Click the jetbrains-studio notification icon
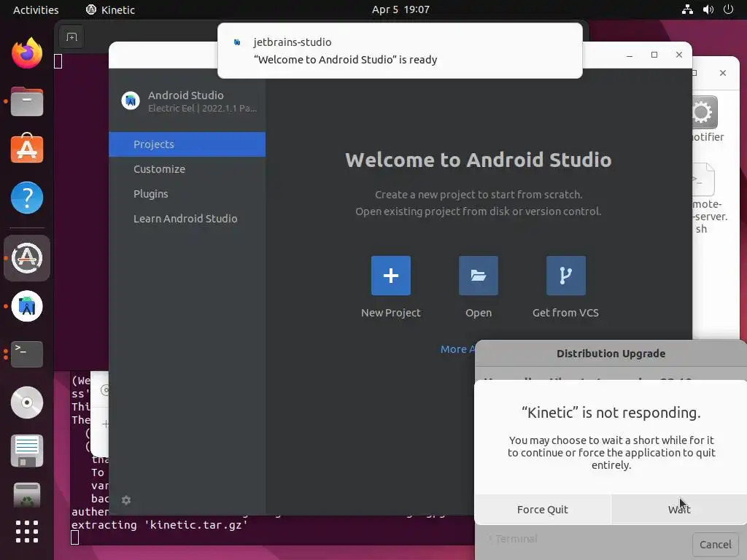 tap(237, 42)
